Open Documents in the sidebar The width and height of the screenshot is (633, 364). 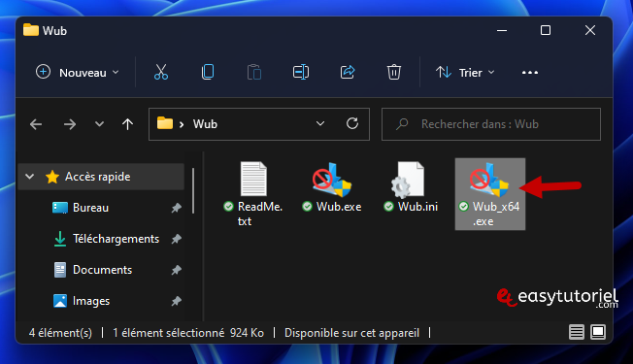click(102, 270)
